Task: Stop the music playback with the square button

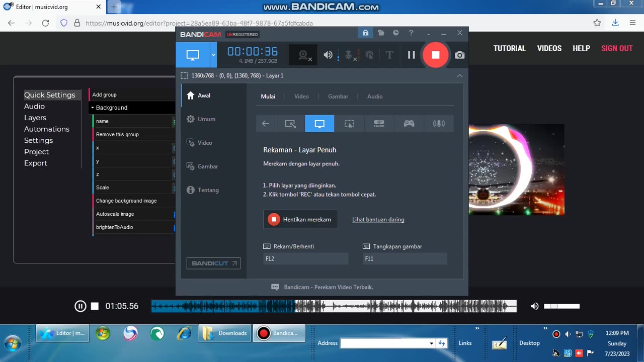Action: (95, 306)
